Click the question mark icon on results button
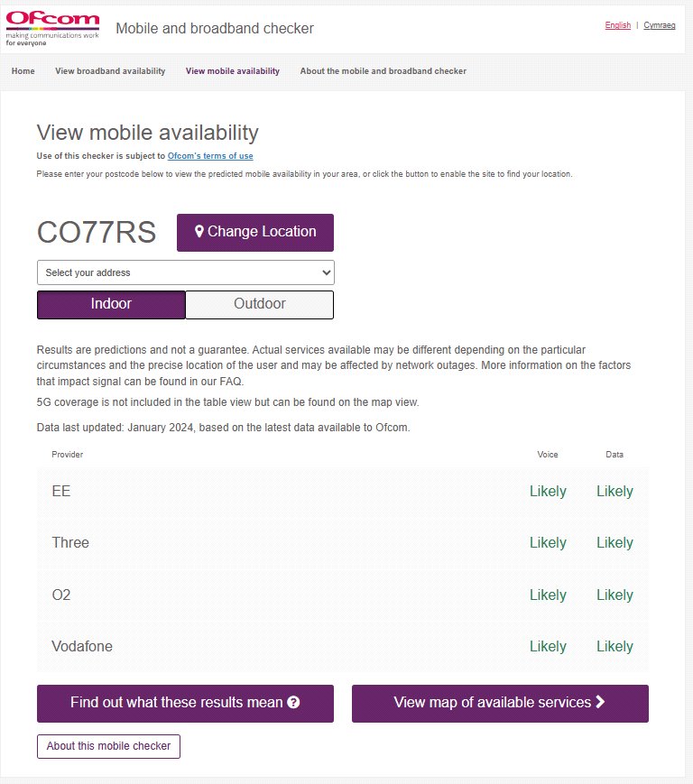The image size is (693, 784). pyautogui.click(x=293, y=703)
